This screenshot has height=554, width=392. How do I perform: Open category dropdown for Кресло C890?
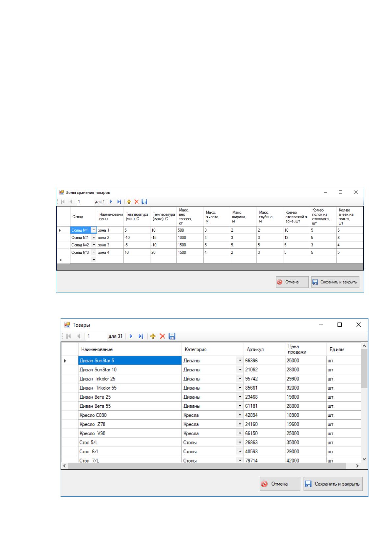(240, 415)
